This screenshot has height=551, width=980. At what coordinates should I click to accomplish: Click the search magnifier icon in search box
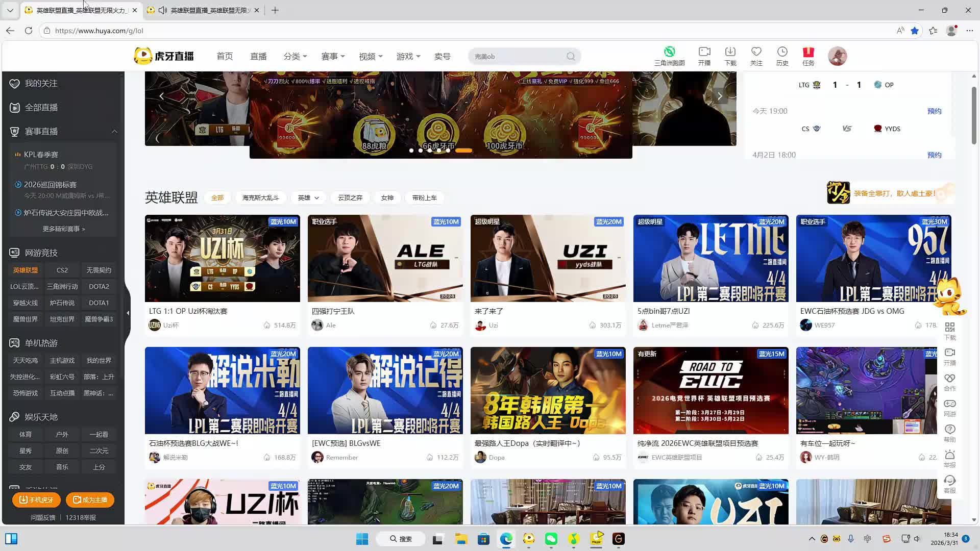click(571, 56)
